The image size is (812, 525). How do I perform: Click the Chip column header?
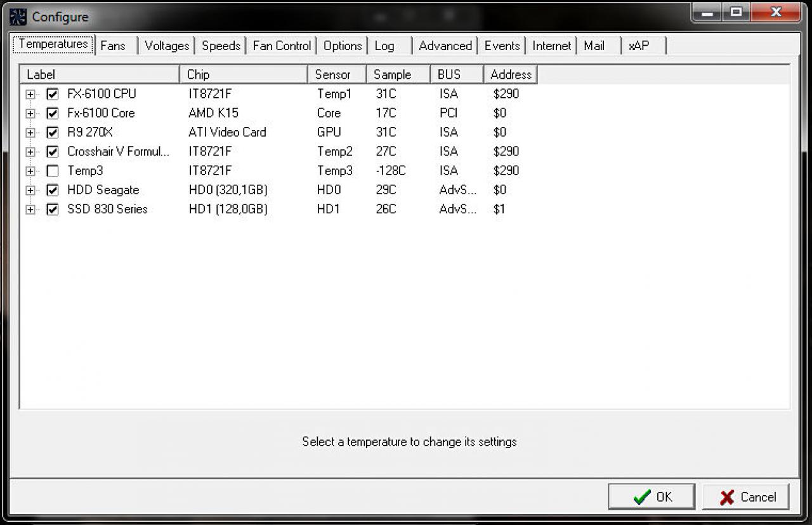coord(244,74)
